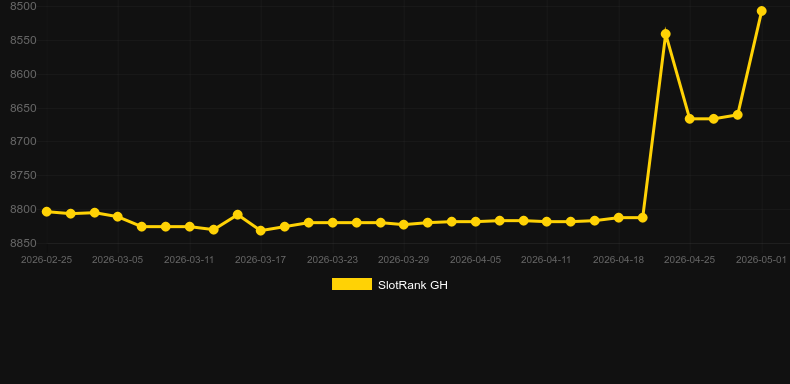Image resolution: width=790 pixels, height=384 pixels.
Task: Select the first data point at 2026-02-25
Action: pyautogui.click(x=47, y=212)
